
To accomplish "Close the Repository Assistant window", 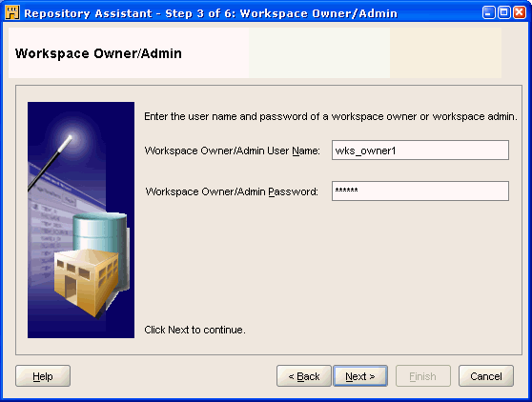I will point(520,12).
